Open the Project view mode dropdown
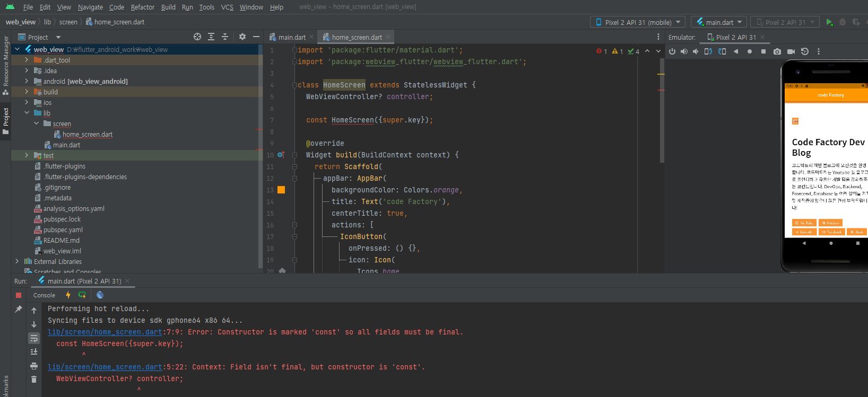 pos(58,37)
